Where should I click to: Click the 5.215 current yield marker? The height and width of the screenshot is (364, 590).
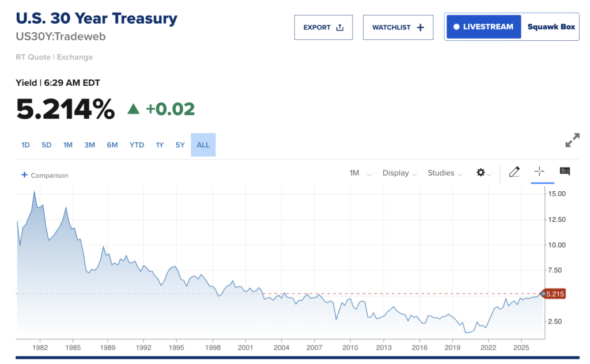click(x=553, y=294)
